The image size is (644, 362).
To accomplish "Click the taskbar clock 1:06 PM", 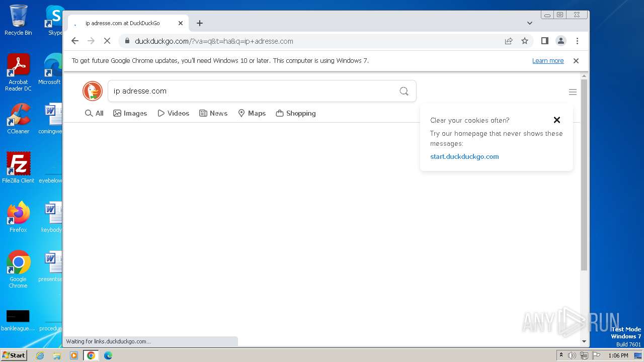I will coord(618,355).
